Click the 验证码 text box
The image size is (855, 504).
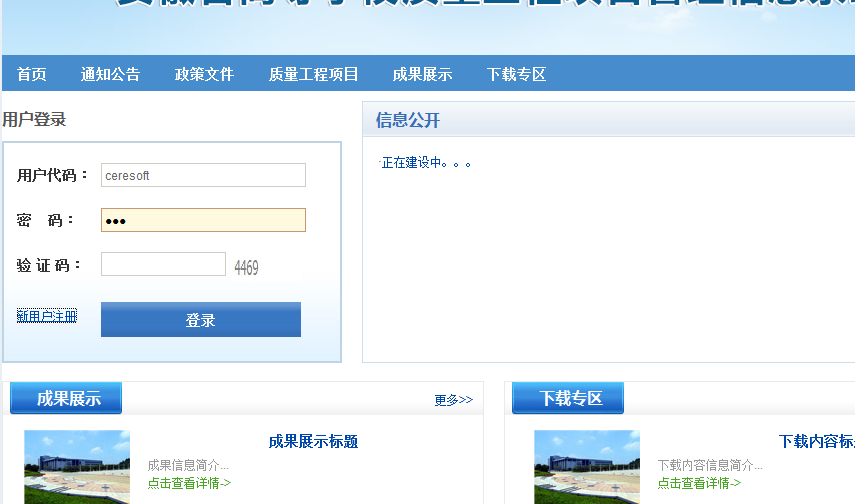pos(163,264)
